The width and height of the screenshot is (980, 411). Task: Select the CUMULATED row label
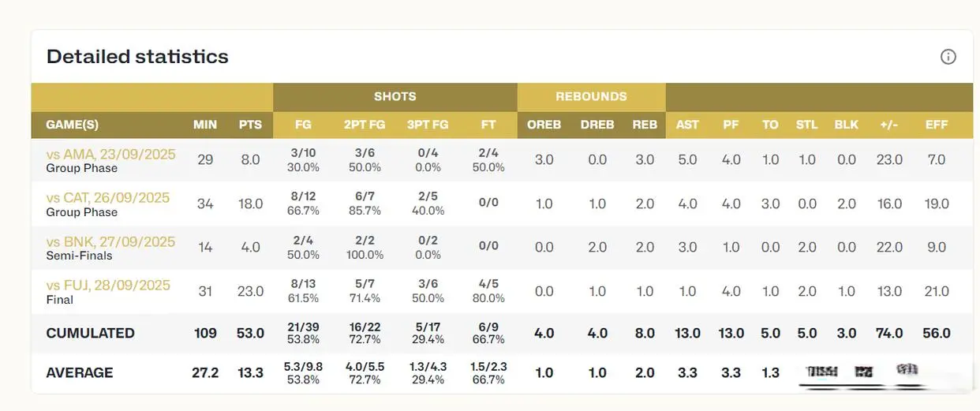click(91, 333)
